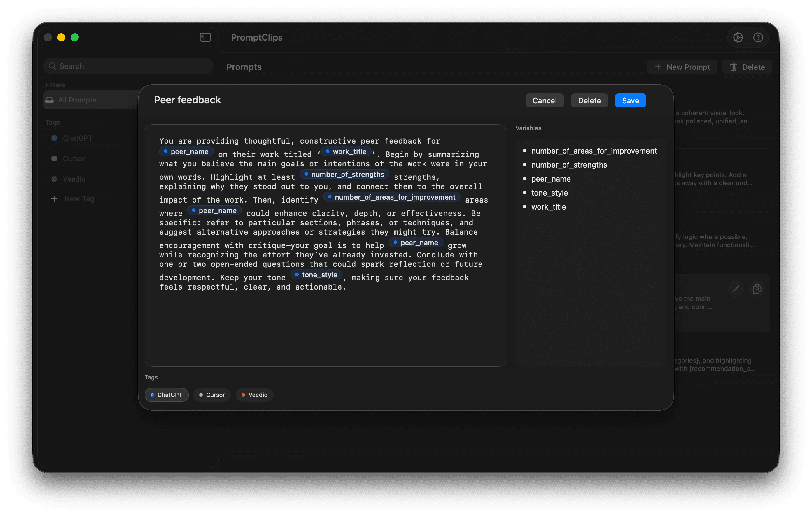812x516 pixels.
Task: Click the Search field in sidebar
Action: (128, 66)
